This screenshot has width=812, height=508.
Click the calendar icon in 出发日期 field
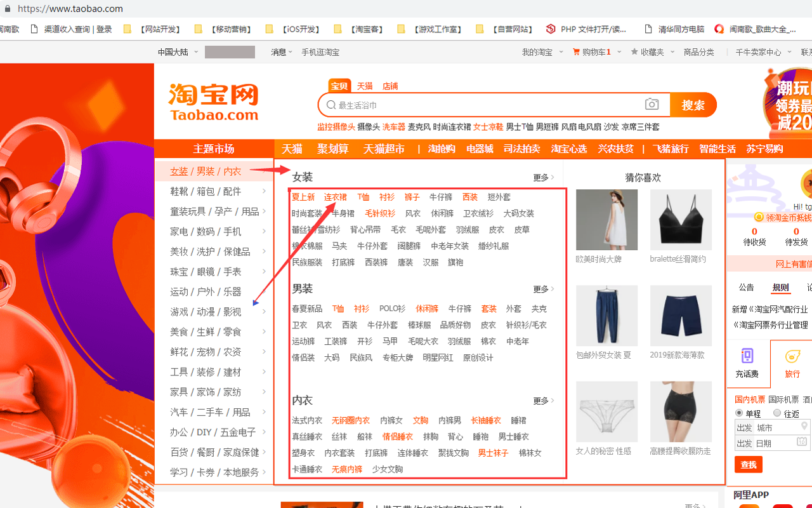(802, 441)
